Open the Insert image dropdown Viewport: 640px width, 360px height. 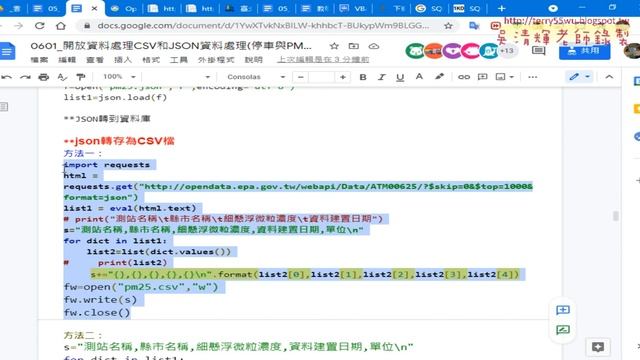504,77
